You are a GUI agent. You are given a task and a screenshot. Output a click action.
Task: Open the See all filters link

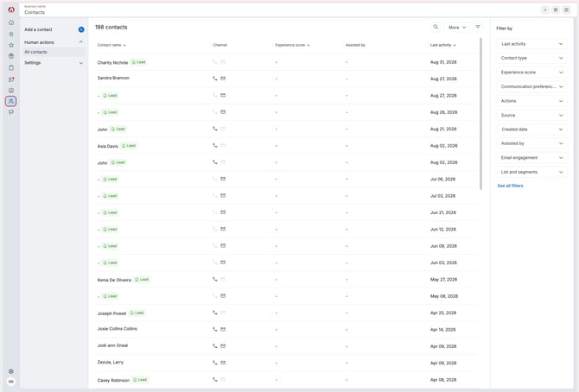(510, 186)
